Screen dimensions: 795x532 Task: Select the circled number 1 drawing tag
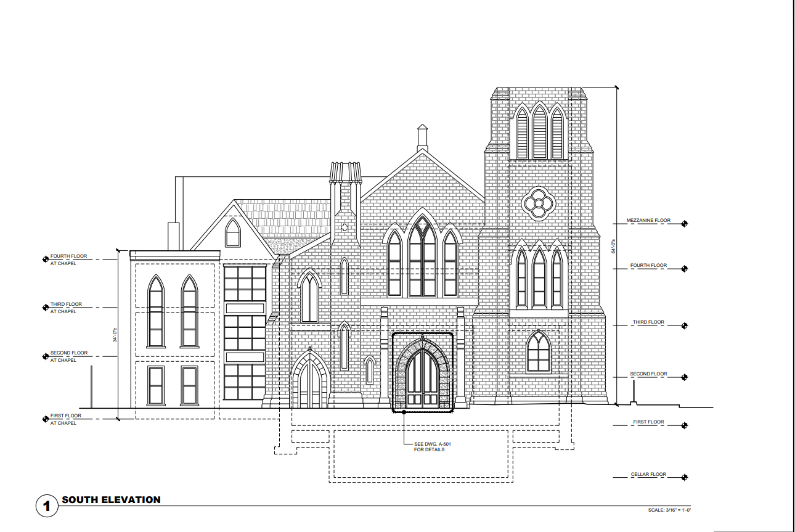coord(47,506)
